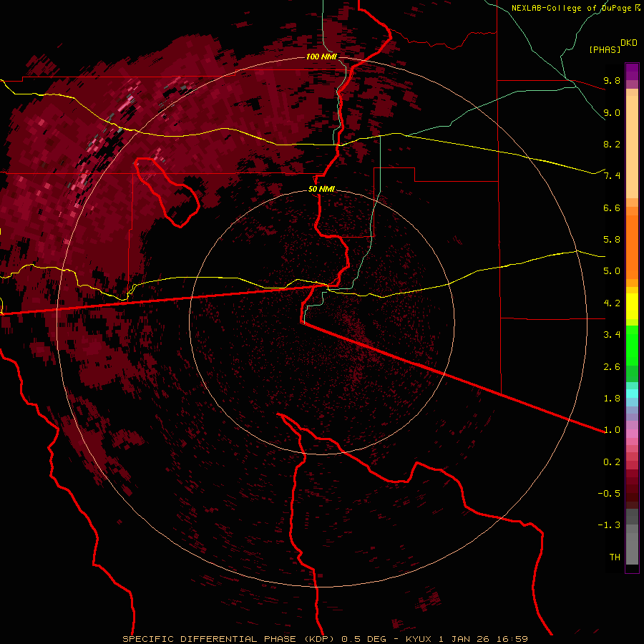Click the -1.3 scale value
The width and height of the screenshot is (644, 644).
pyautogui.click(x=609, y=525)
